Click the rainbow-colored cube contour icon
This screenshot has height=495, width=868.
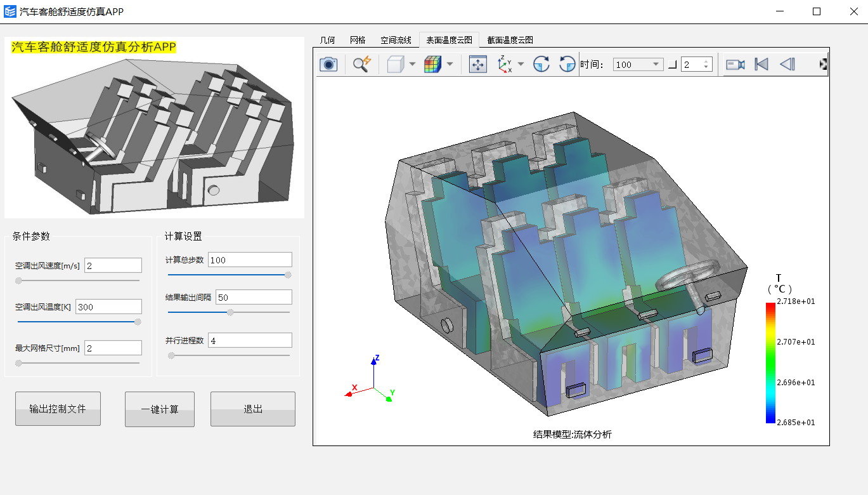[432, 64]
